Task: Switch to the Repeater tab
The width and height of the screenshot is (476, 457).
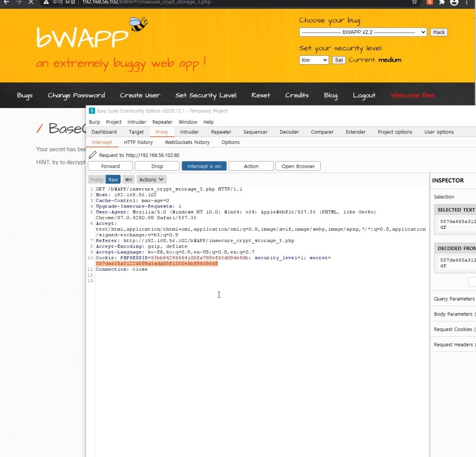Action: pos(221,132)
